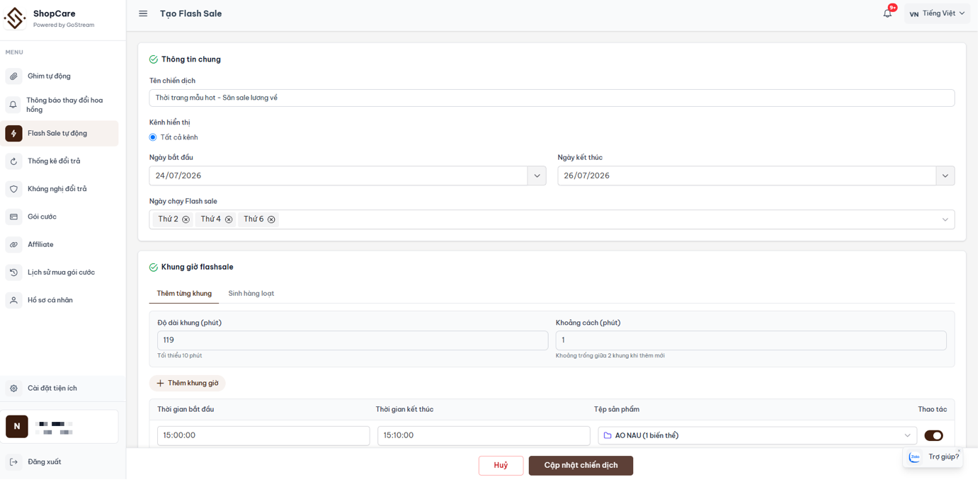The image size is (980, 482).
Task: Click the Ghim tự động paperclip icon
Action: click(x=13, y=76)
